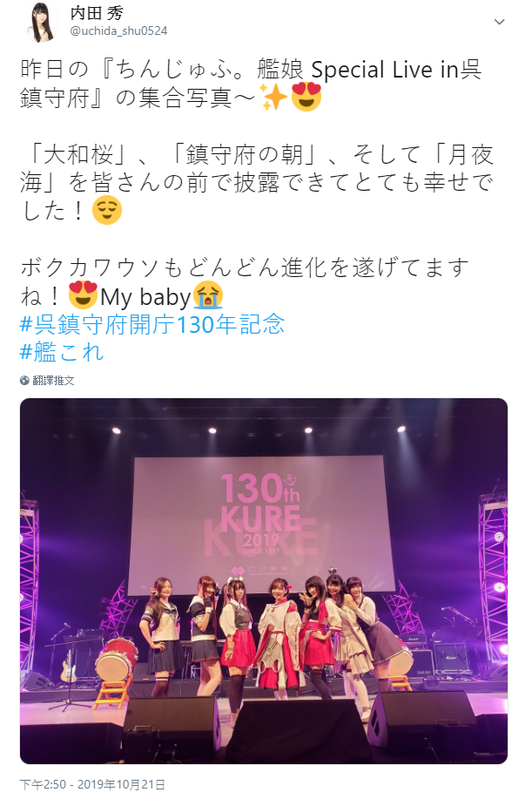The height and width of the screenshot is (799, 532).
Task: Click the heart-eyes emoji before My baby
Action: [83, 295]
